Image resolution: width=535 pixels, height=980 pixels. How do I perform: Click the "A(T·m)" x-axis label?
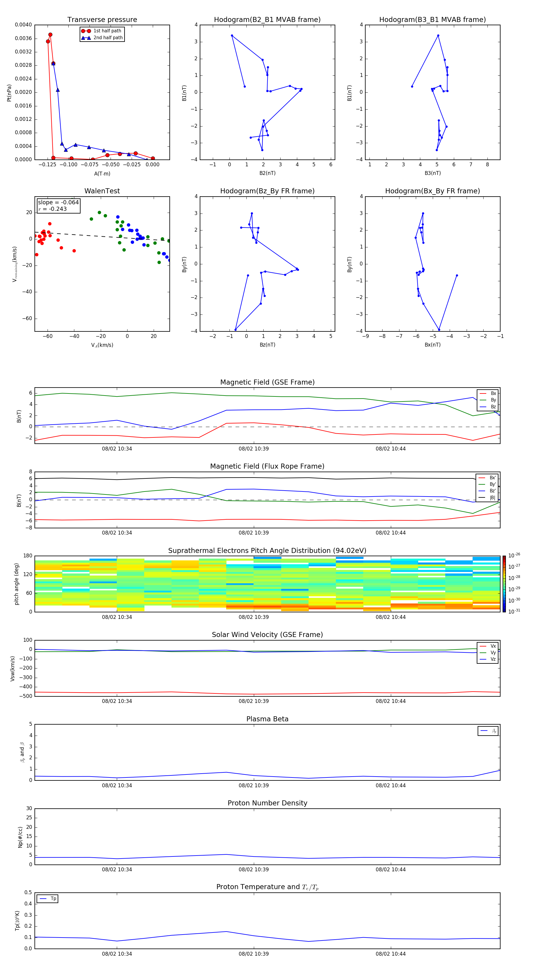tap(102, 174)
